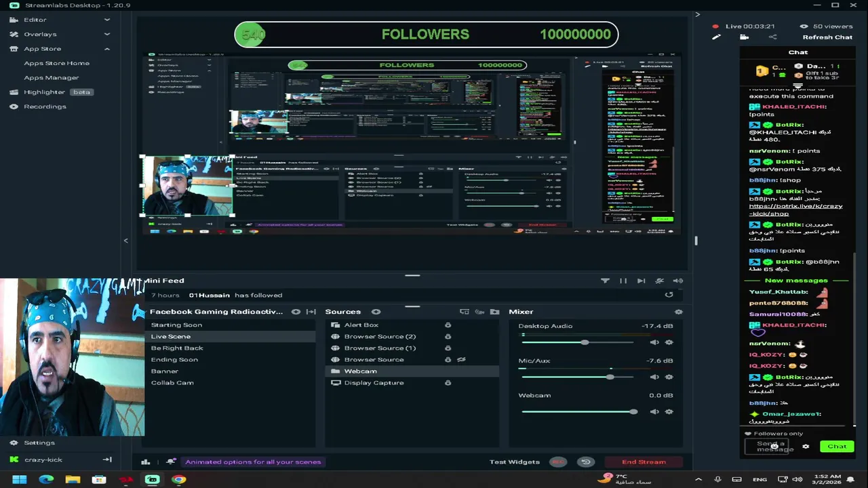Open Apps Manager
This screenshot has width=868, height=488.
click(x=52, y=78)
